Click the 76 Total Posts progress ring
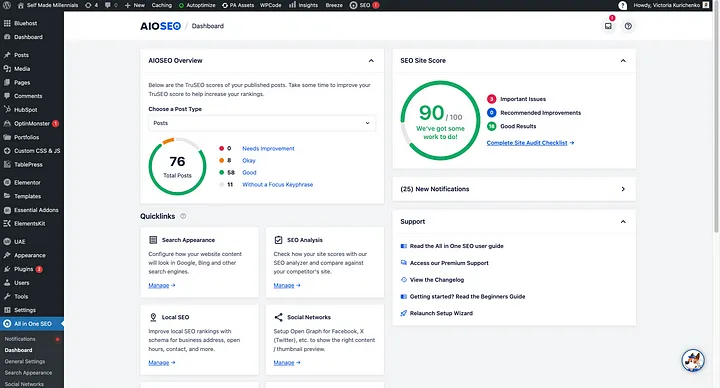Viewport: 720px width, 388px height. (177, 166)
